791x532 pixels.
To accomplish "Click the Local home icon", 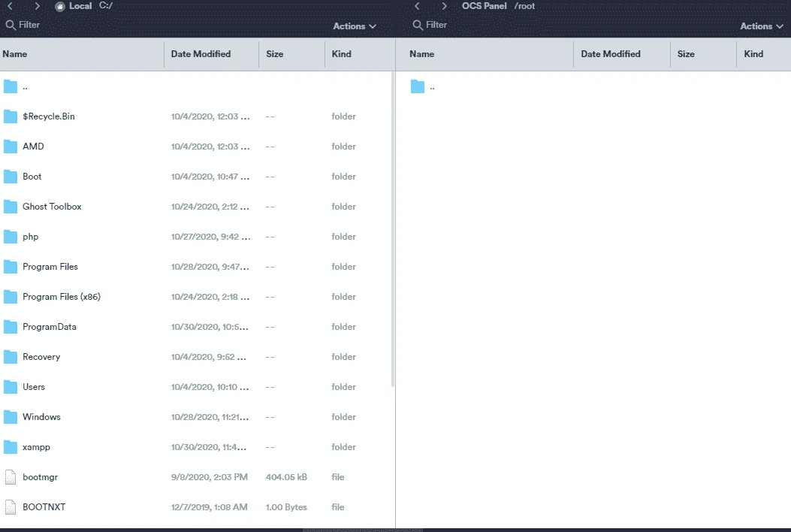I will pos(60,7).
